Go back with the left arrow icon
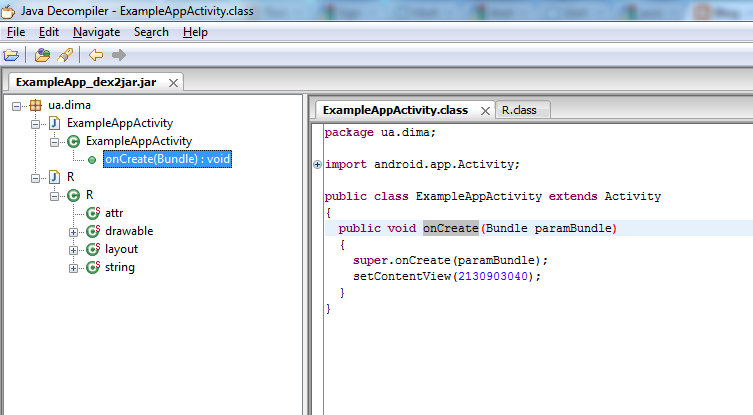 (96, 55)
